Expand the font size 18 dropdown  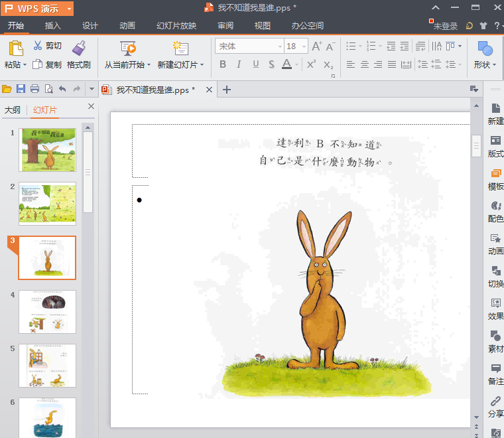click(304, 46)
